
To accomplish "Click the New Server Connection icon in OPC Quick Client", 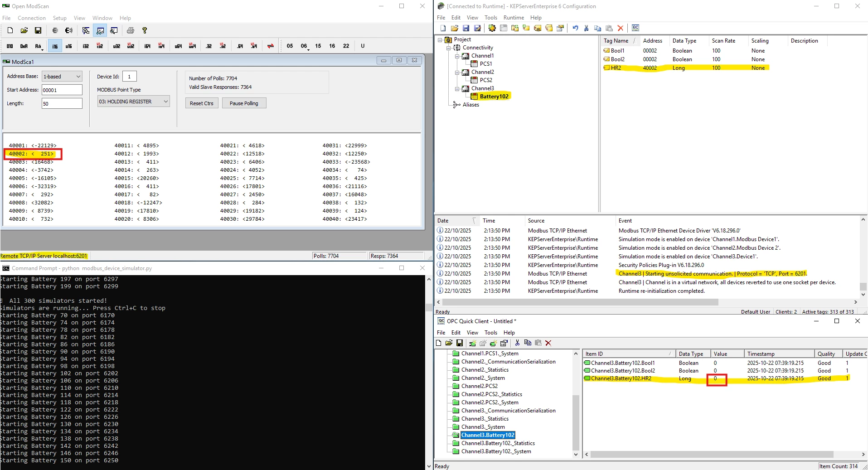I will point(473,343).
